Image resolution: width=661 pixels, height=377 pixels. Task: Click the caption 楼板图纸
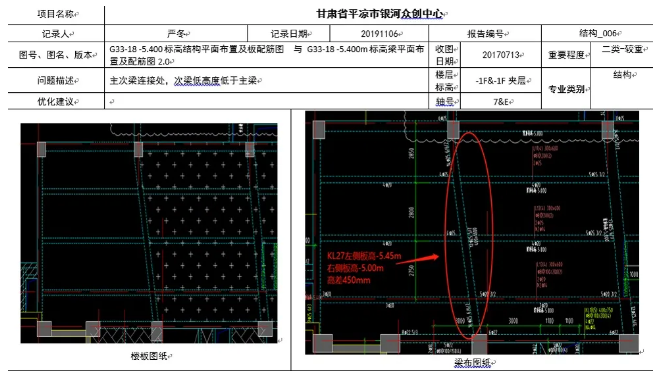point(149,356)
